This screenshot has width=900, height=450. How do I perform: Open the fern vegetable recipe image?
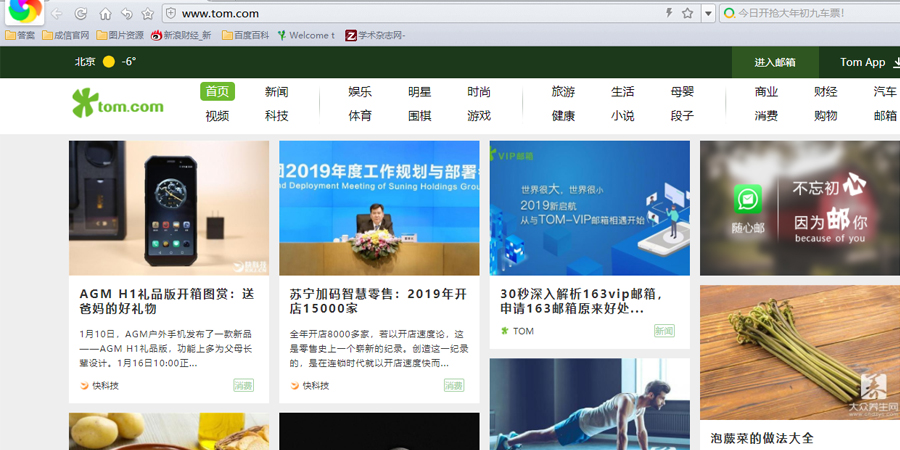[x=800, y=352]
